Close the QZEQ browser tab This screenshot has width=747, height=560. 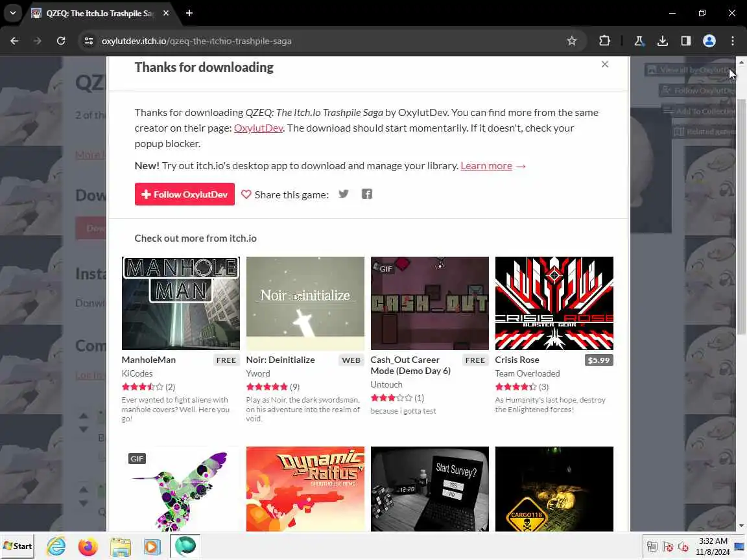(166, 14)
